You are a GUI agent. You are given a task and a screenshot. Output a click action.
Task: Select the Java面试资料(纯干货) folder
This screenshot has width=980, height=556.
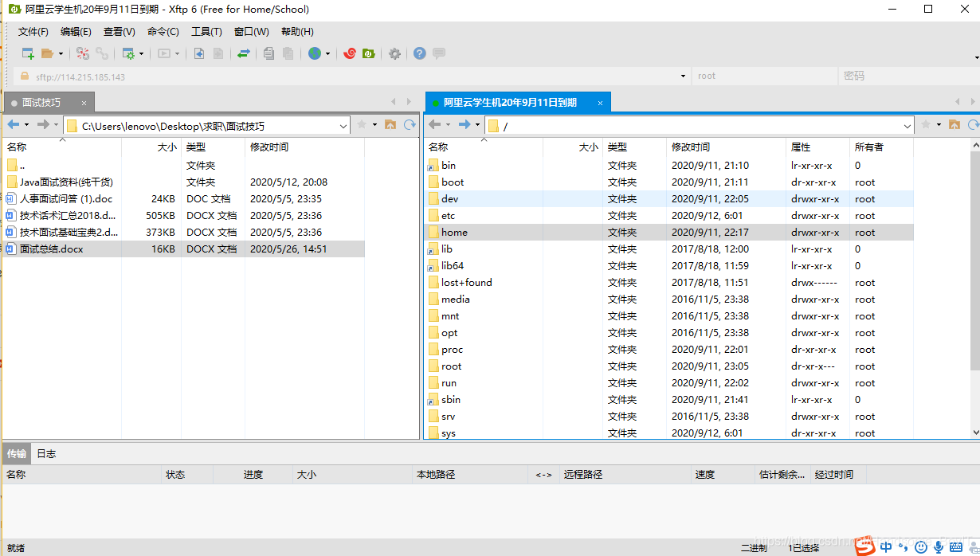coord(183,182)
